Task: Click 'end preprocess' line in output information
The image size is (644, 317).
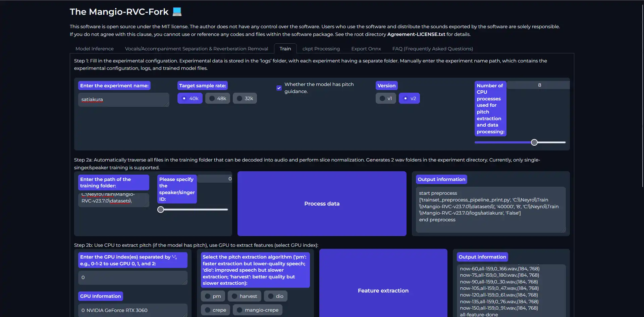Action: pos(437,220)
